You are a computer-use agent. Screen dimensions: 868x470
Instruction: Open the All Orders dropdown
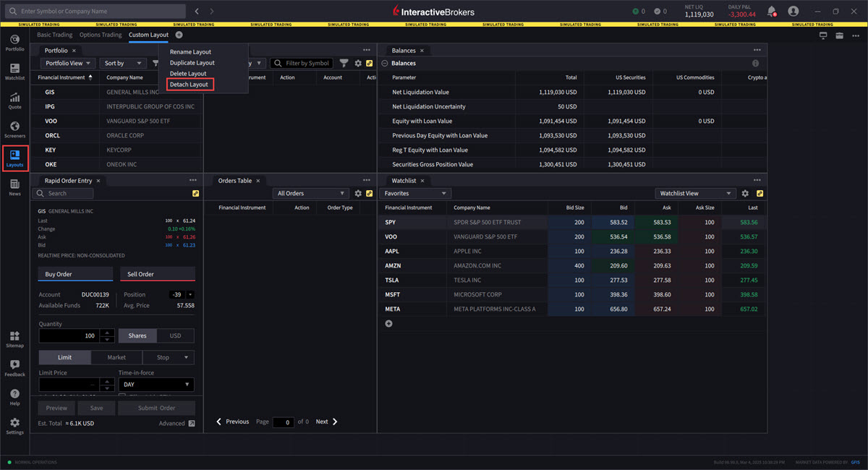pyautogui.click(x=312, y=193)
